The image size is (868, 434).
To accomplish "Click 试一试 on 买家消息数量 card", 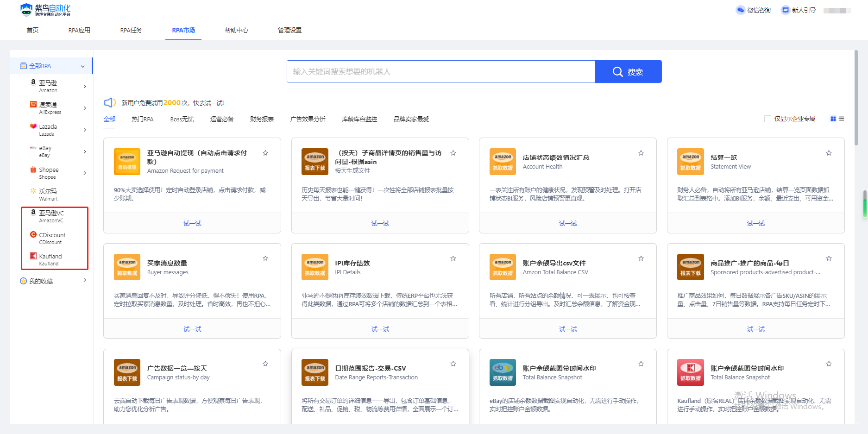I will click(192, 329).
